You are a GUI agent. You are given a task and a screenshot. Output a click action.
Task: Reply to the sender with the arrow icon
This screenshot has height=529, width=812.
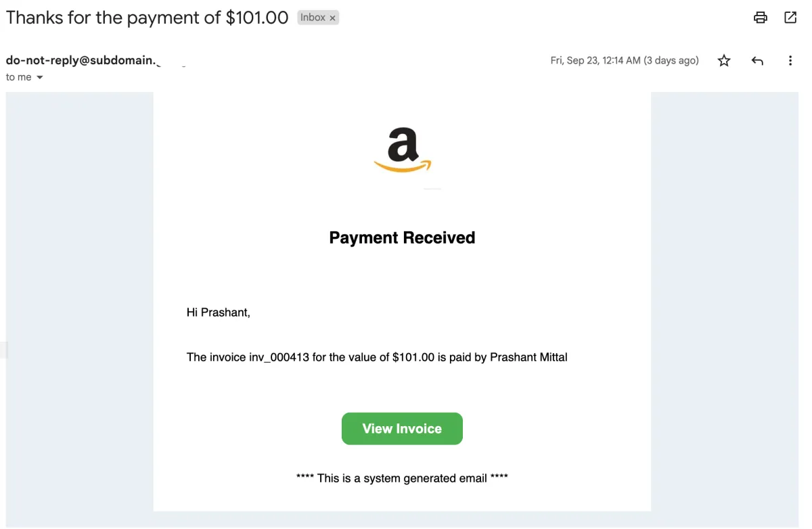[757, 61]
